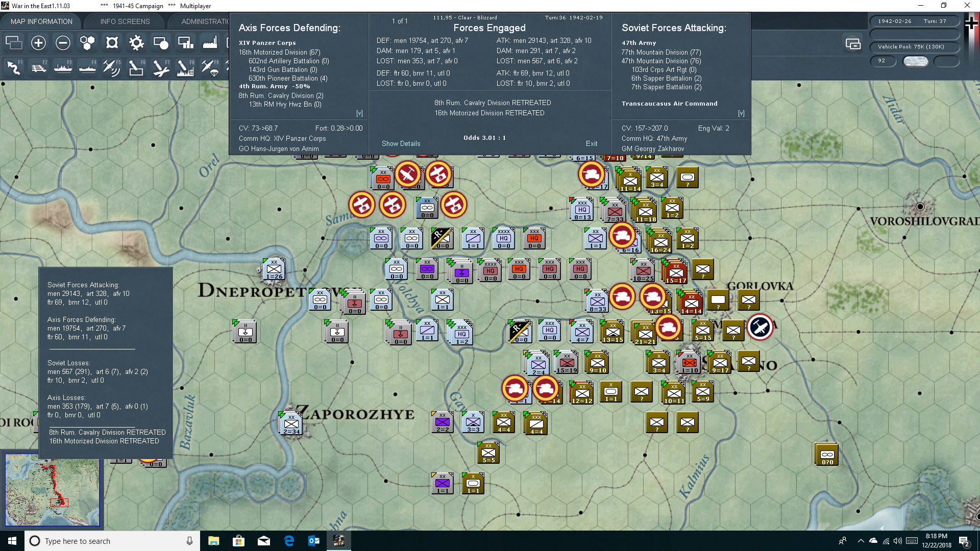Select the F8 bomb city mode icon
The image size is (980, 551).
tap(185, 68)
